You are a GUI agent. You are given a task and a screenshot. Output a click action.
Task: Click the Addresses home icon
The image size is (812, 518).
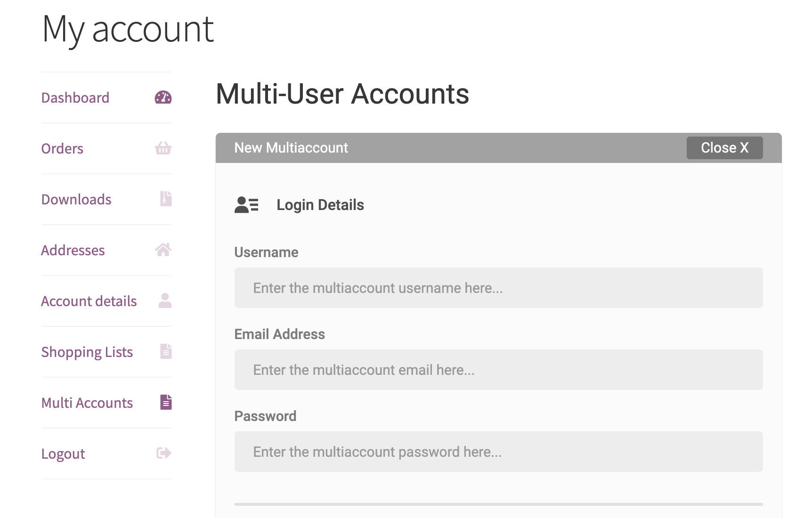pos(163,250)
